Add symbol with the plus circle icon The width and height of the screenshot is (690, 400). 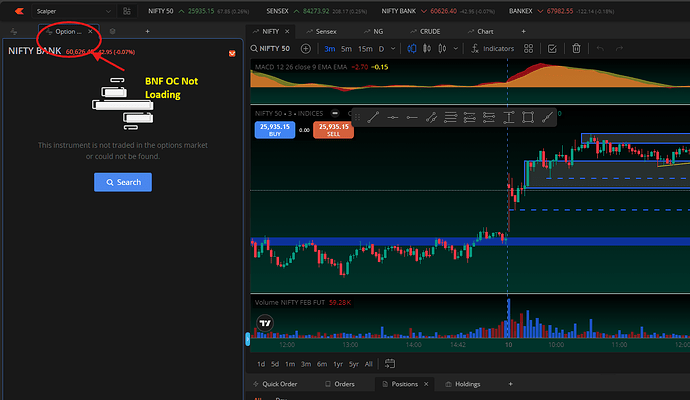(x=305, y=48)
